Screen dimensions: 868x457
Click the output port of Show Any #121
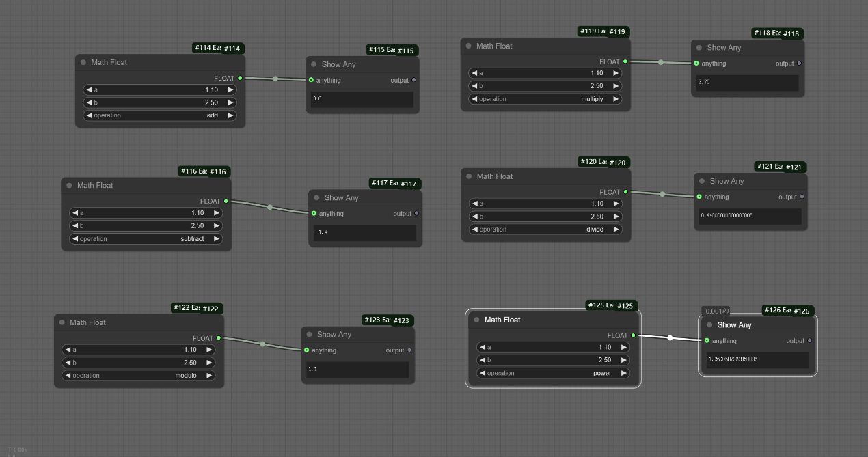(802, 197)
